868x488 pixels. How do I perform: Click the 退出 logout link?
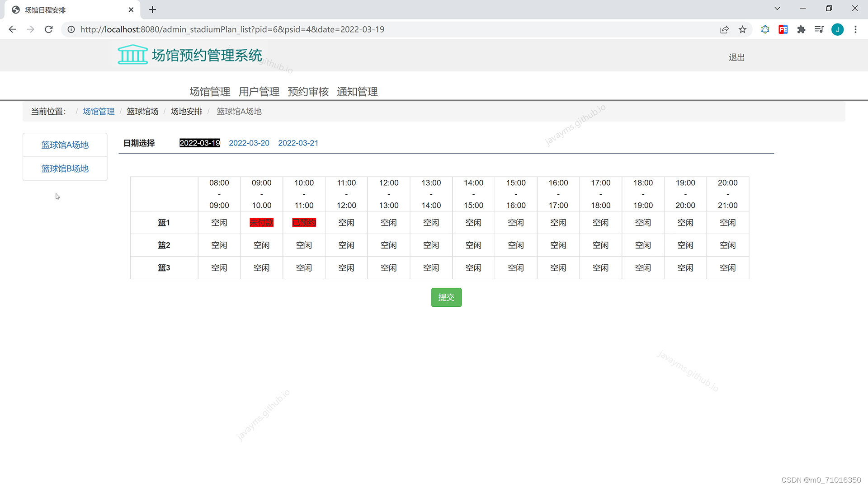point(736,57)
